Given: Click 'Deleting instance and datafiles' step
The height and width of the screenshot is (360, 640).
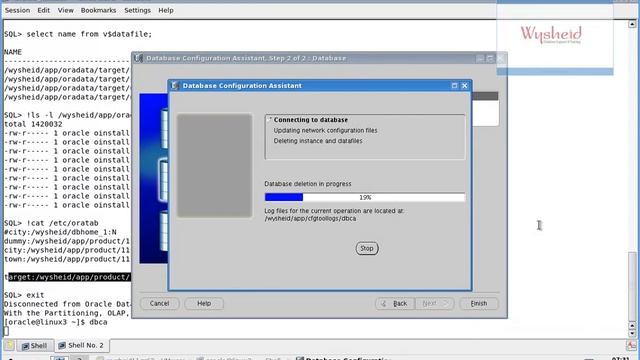Looking at the screenshot, I should [x=318, y=141].
